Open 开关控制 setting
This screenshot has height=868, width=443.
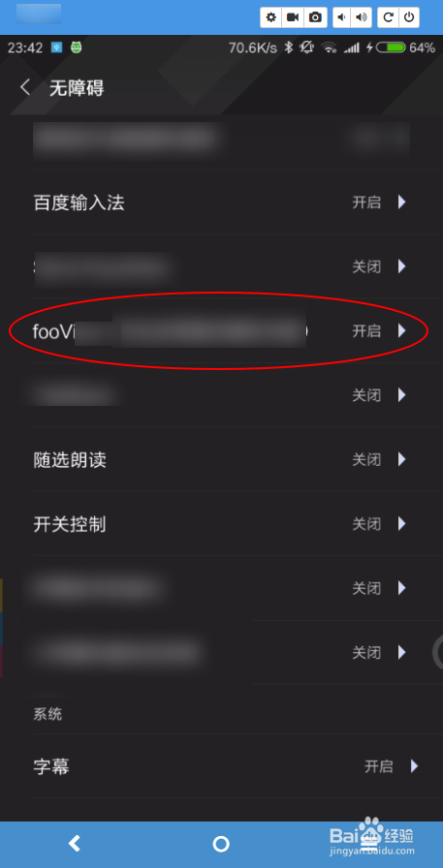coord(221,524)
